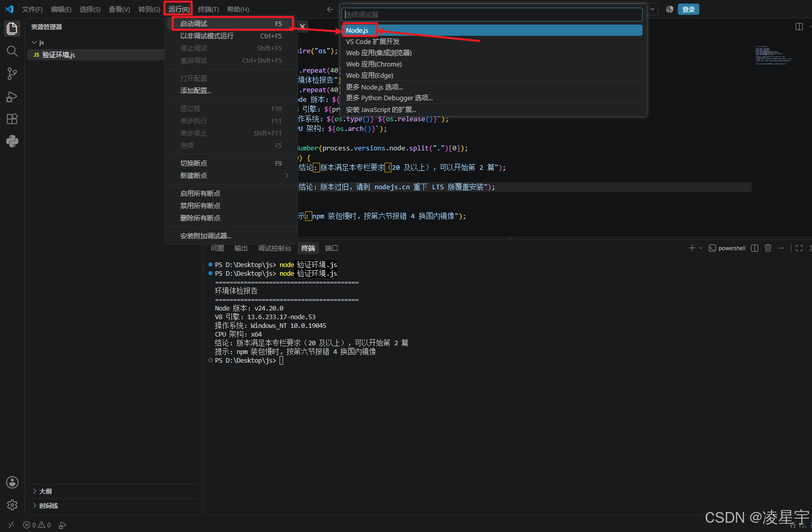Click the VS Code logo icon
Screen dimensions: 812x532
[x=9, y=9]
